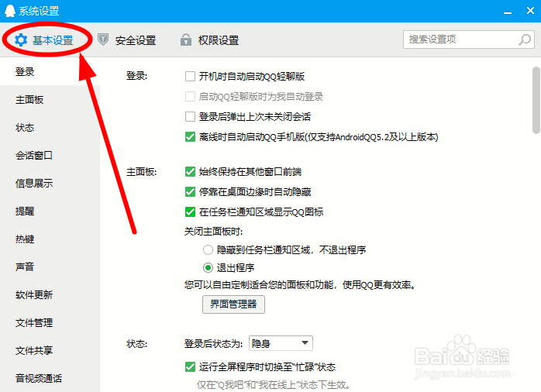Open 热键 settings in the sidebar
The height and width of the screenshot is (392, 541).
coord(50,239)
